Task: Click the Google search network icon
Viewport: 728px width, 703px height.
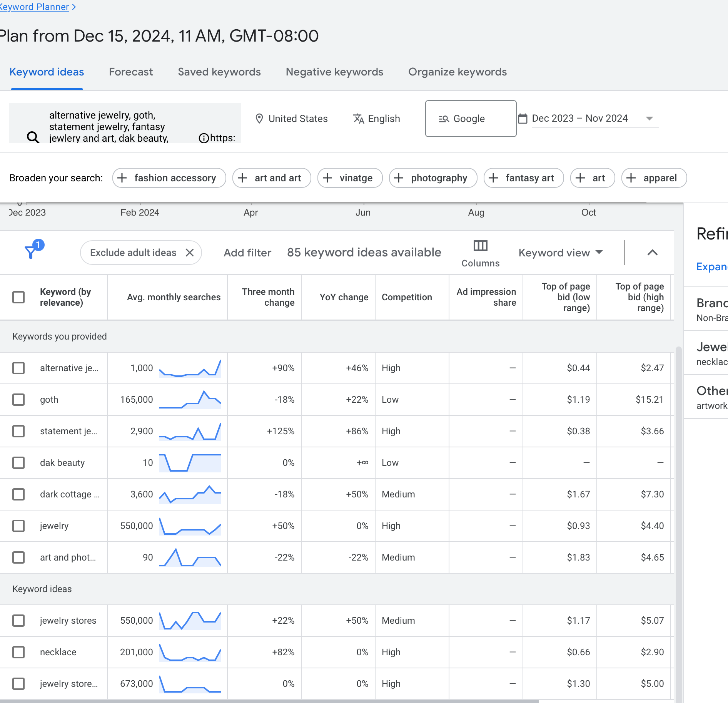Action: tap(444, 119)
